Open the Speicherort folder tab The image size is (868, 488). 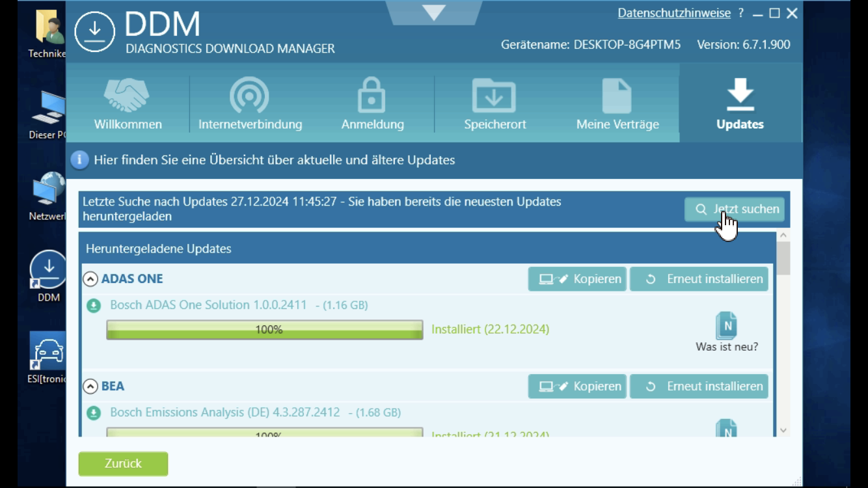point(495,103)
